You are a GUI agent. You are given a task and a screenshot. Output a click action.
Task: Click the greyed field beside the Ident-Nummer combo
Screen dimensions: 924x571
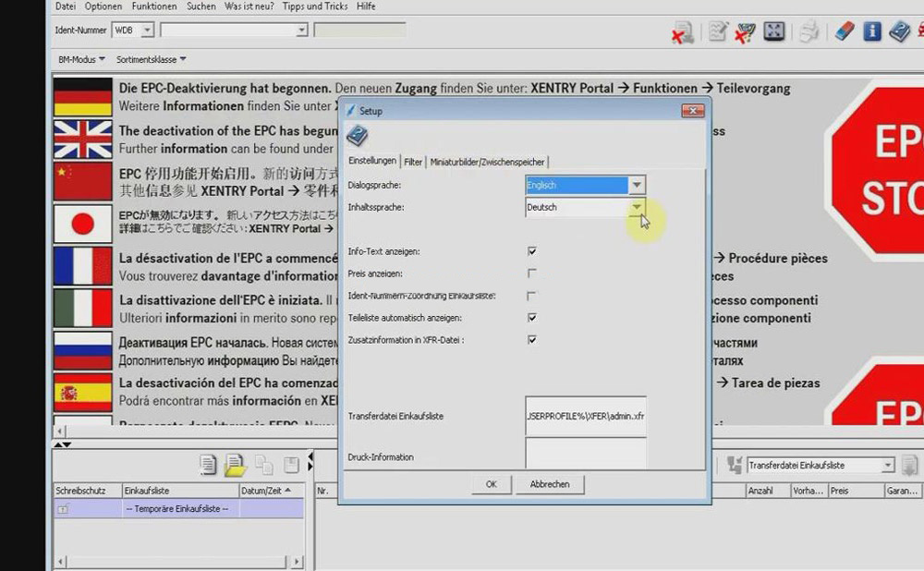(360, 30)
